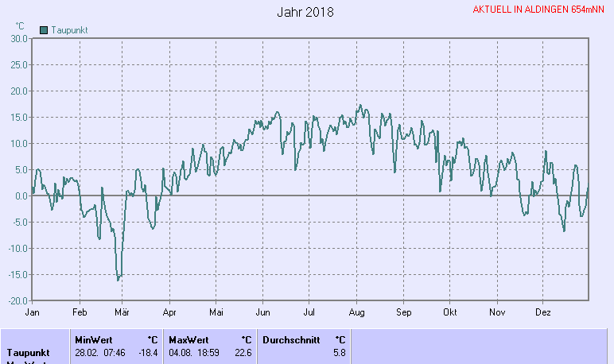Image resolution: width=614 pixels, height=364 pixels.
Task: Click the Okt month label
Action: point(450,312)
